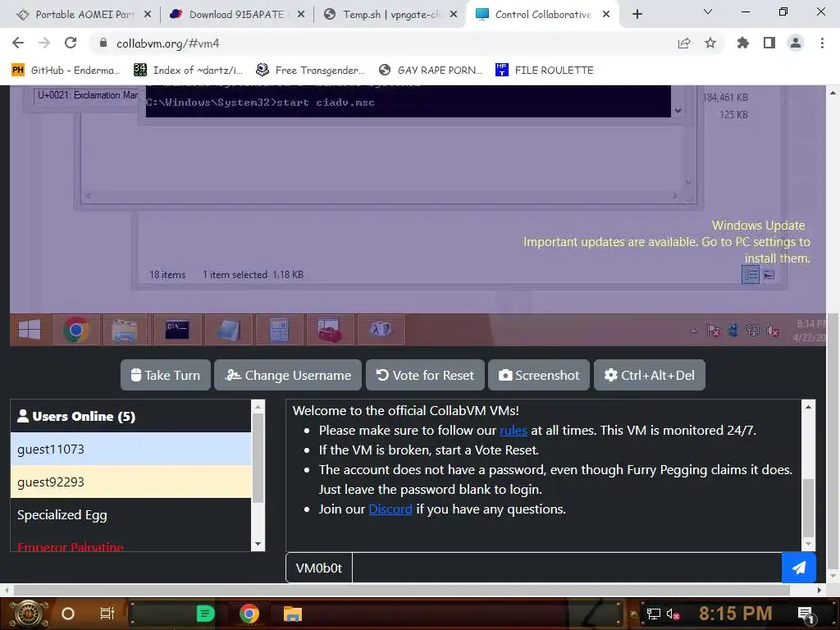
Task: Open green chat app in host taskbar
Action: point(205,614)
